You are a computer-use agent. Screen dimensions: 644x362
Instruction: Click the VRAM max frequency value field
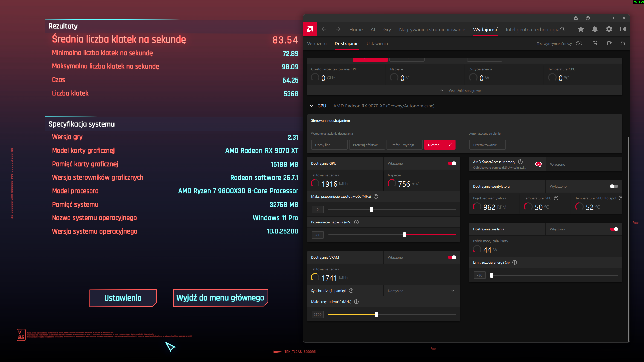(317, 314)
